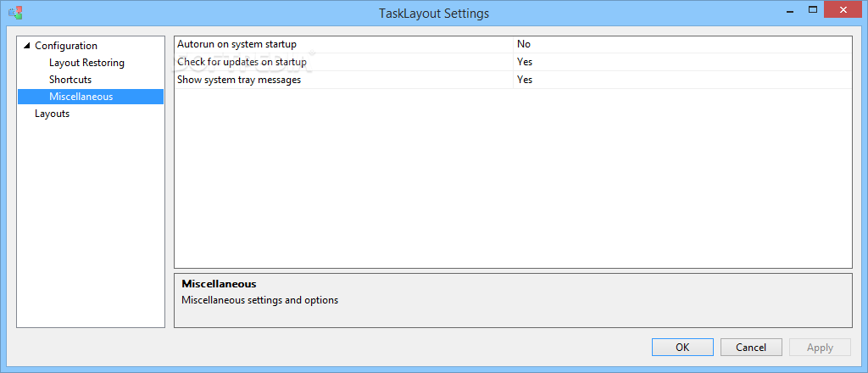This screenshot has height=373, width=868.
Task: Open the Layout Restoring section
Action: 87,63
